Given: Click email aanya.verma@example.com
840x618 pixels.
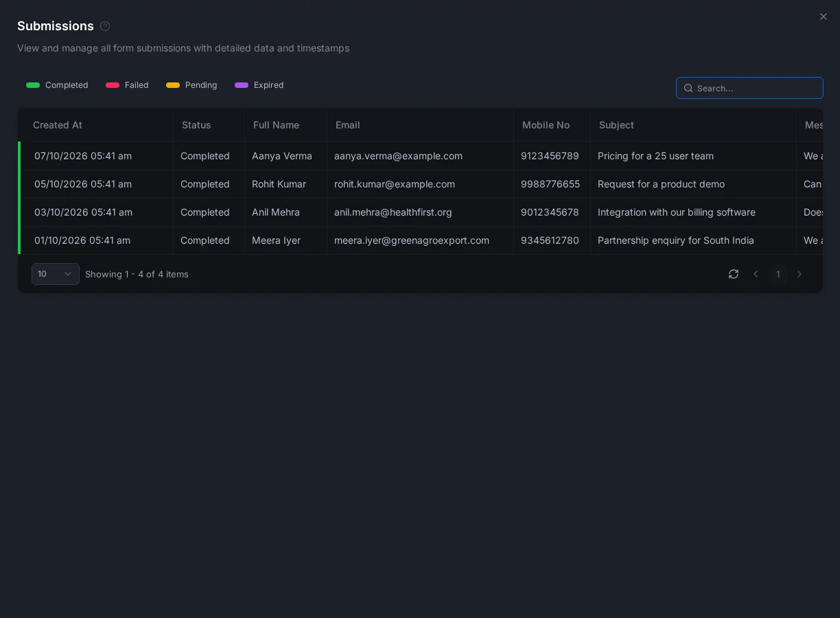Looking at the screenshot, I should tap(398, 156).
